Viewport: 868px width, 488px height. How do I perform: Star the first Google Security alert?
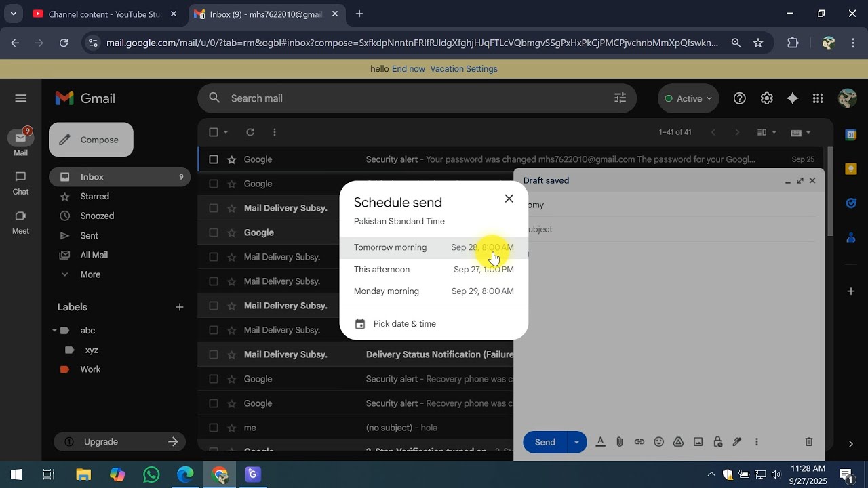(x=231, y=159)
